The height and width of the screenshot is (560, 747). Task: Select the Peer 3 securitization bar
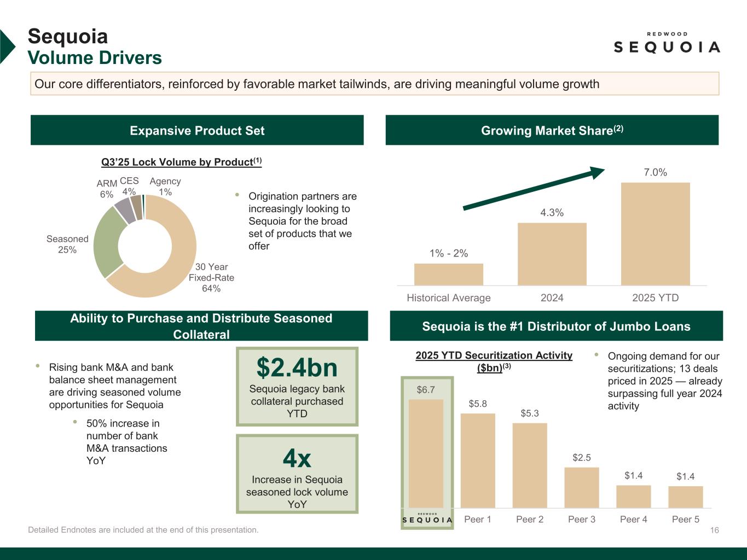tap(581, 487)
